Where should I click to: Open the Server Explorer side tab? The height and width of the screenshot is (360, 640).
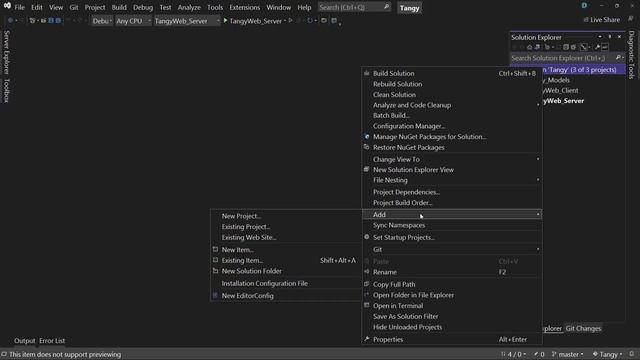[6, 52]
